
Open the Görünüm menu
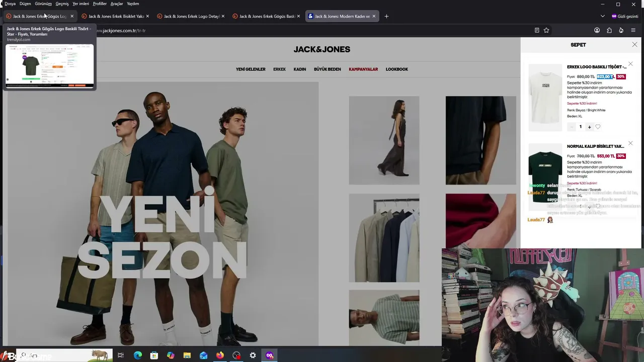43,4
